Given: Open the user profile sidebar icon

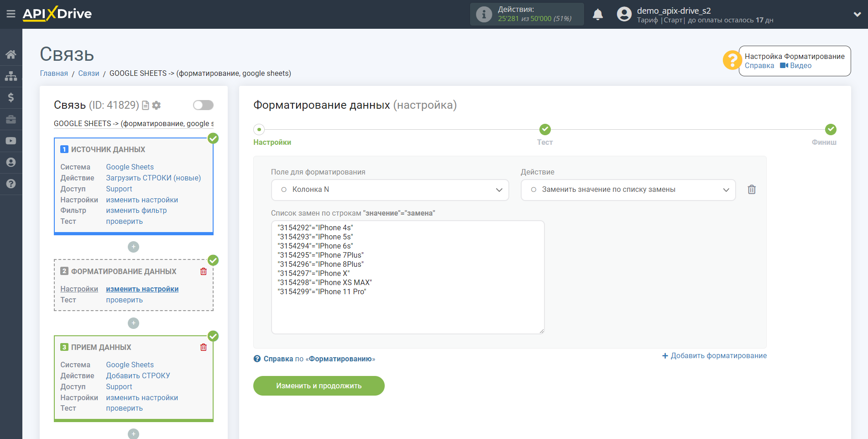Looking at the screenshot, I should 11,162.
